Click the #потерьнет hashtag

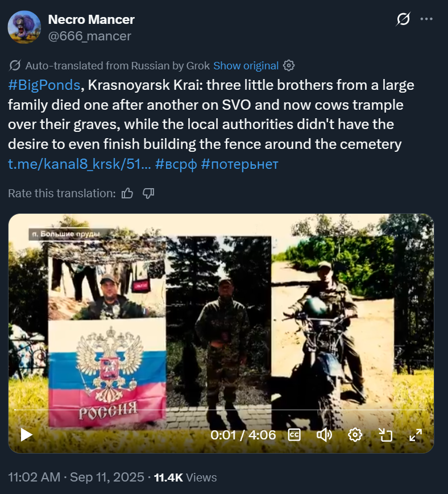[x=239, y=164]
